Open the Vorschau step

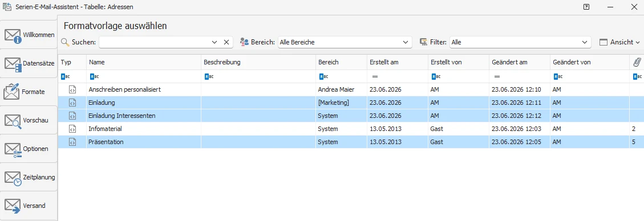point(29,121)
